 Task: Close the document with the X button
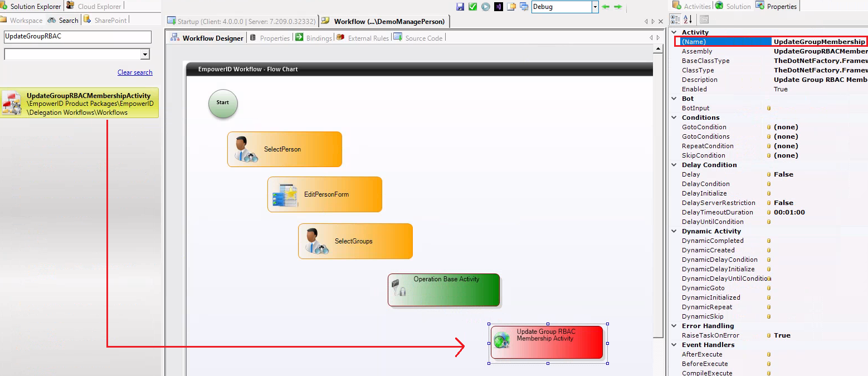[661, 21]
